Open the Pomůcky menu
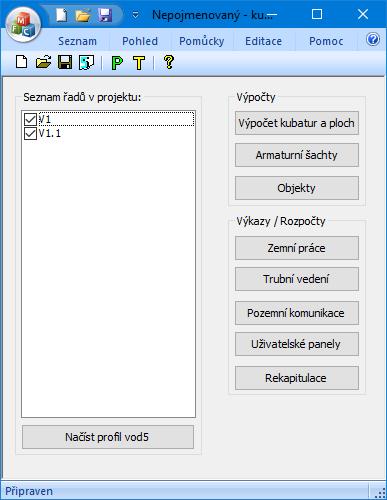Screen dimensions: 387x500 coord(202,41)
